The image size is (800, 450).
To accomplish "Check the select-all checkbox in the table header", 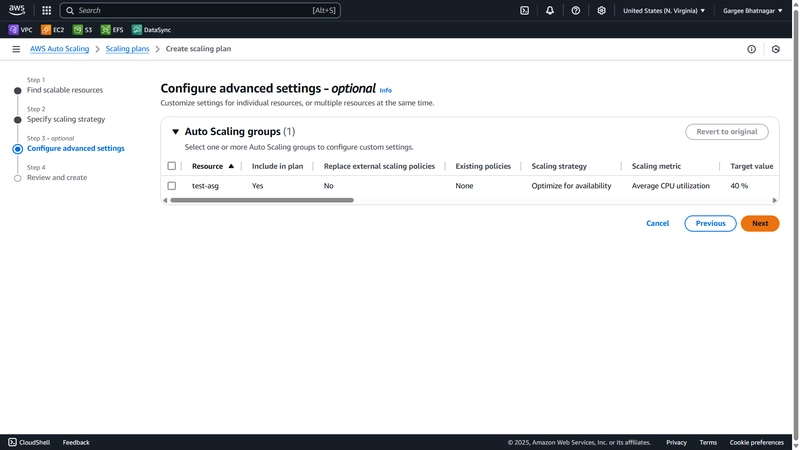I will [x=171, y=166].
